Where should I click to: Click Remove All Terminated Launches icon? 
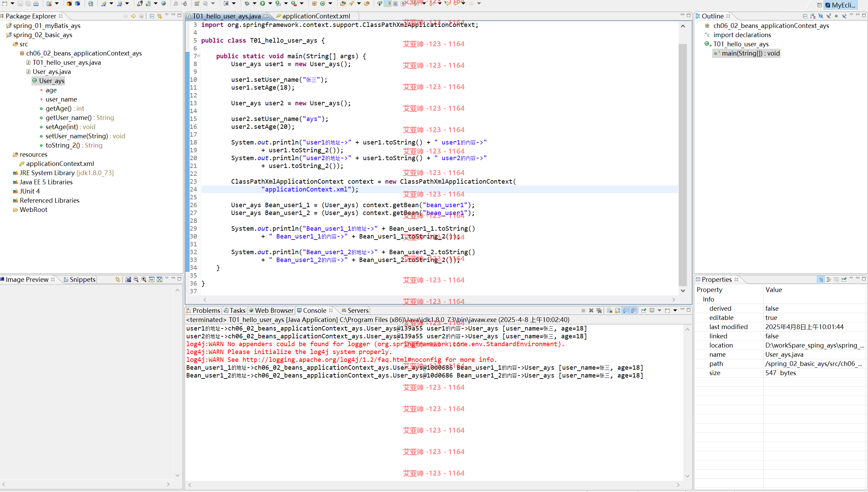tap(599, 310)
